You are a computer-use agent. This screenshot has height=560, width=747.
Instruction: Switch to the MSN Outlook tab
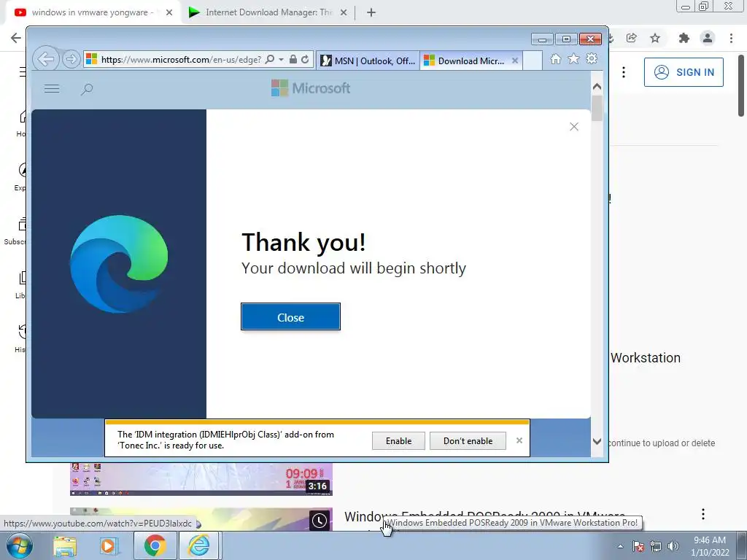coord(368,61)
